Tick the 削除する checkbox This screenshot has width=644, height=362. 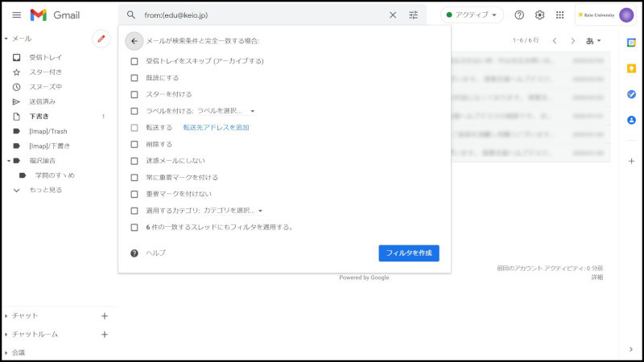pos(134,144)
